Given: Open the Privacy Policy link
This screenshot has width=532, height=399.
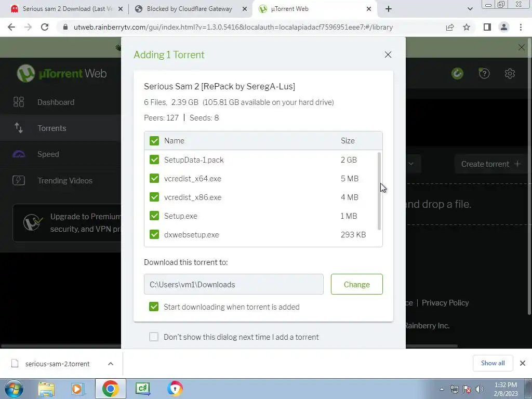Looking at the screenshot, I should (445, 303).
